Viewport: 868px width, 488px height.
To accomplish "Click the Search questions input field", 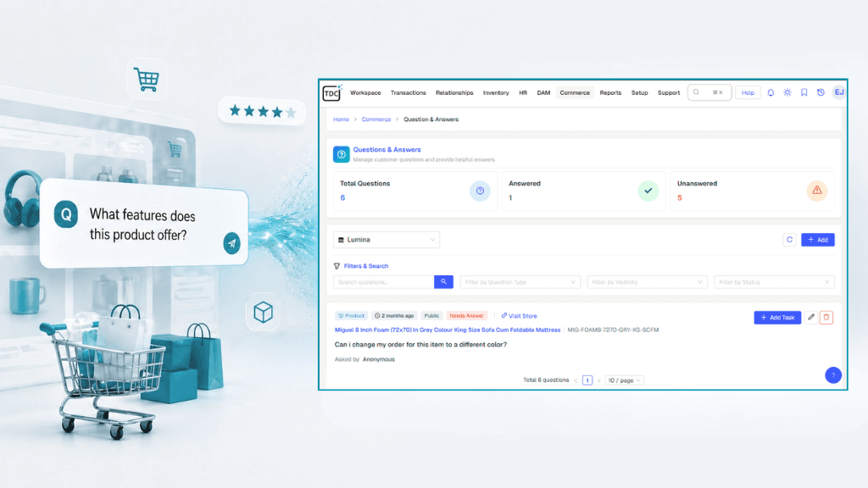I will click(384, 282).
